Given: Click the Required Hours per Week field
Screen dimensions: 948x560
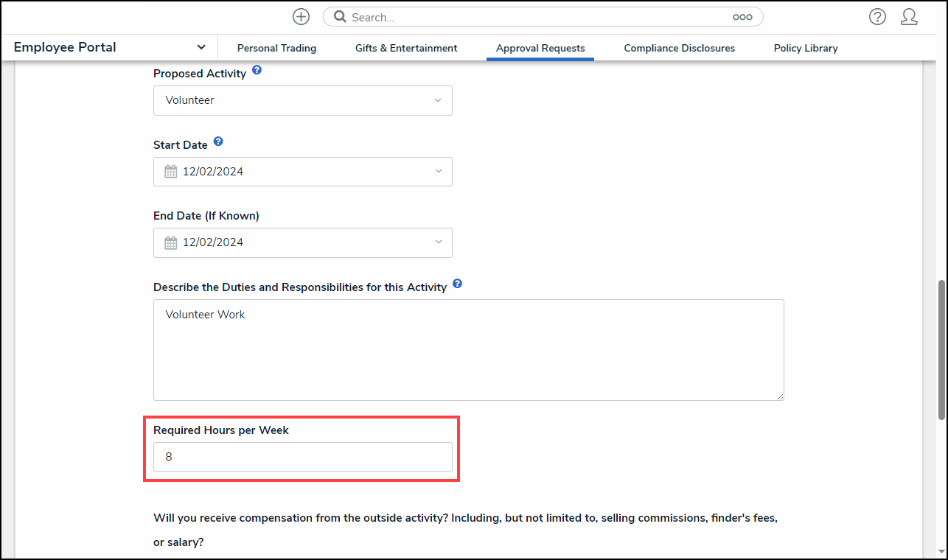Looking at the screenshot, I should 302,457.
